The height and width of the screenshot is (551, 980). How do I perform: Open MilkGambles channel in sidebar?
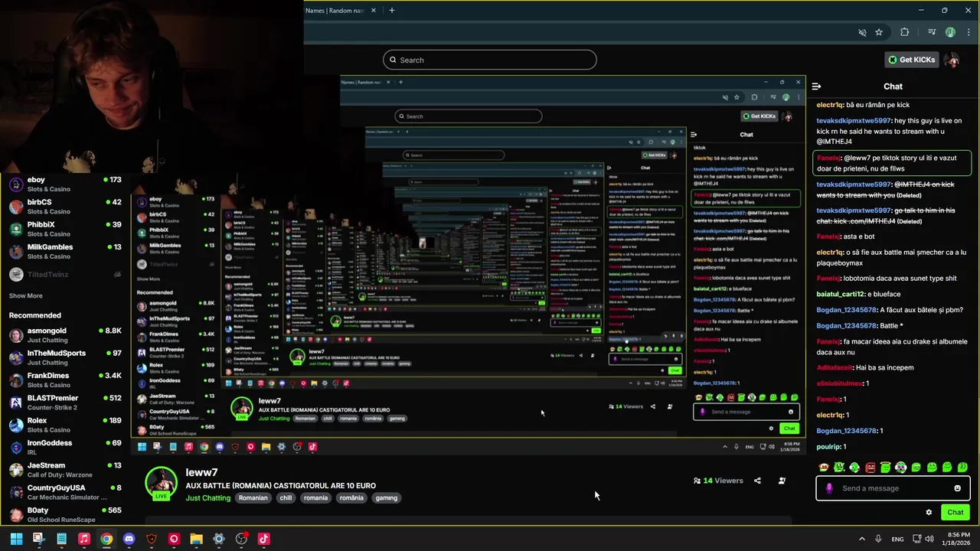tap(66, 251)
